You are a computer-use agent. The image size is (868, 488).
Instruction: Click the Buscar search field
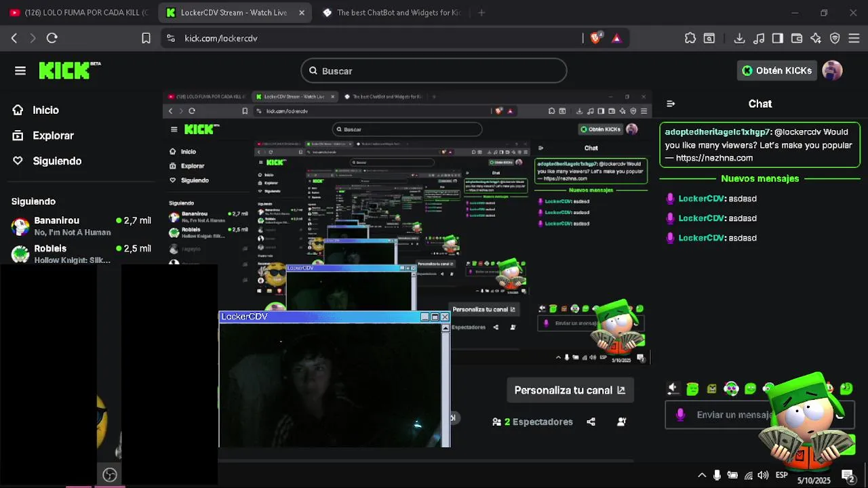click(434, 70)
